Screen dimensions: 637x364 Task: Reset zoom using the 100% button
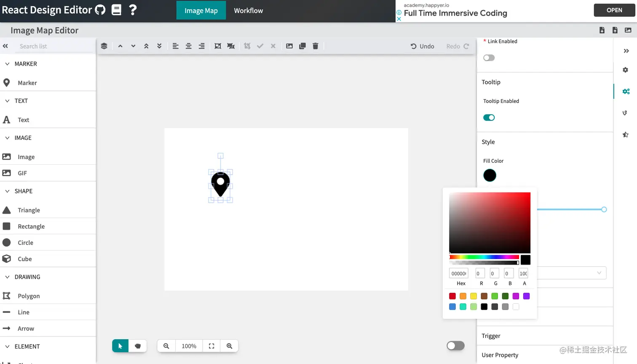[x=189, y=346]
